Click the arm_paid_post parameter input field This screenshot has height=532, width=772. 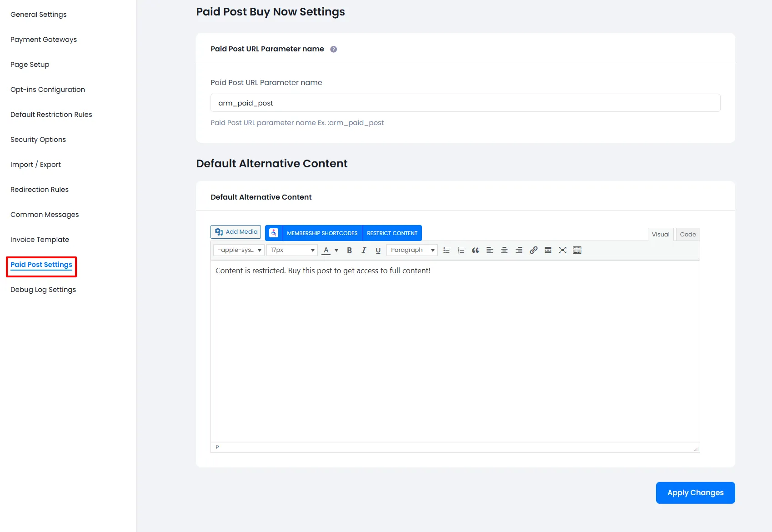[465, 103]
